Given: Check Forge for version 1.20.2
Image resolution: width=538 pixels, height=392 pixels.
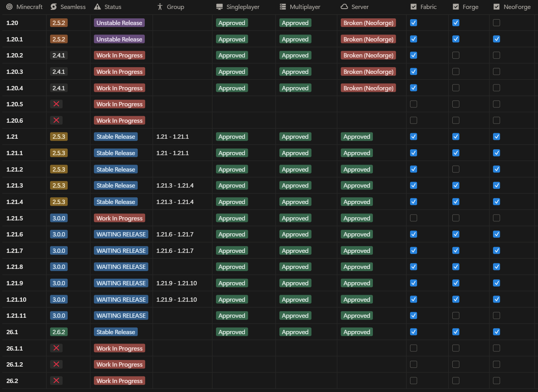Looking at the screenshot, I should (x=456, y=55).
